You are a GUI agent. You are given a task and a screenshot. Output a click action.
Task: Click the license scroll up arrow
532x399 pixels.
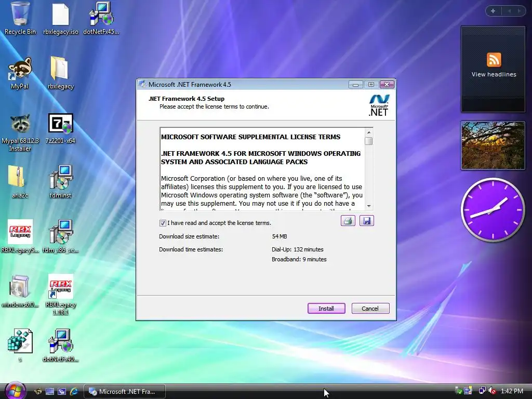coord(369,132)
